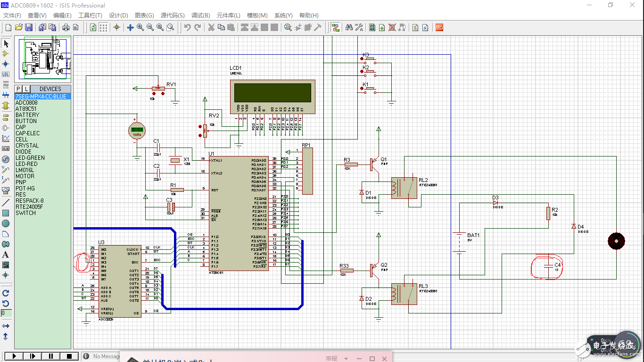Click the schematic overview thumbnail
The image size is (644, 362).
tap(43, 59)
